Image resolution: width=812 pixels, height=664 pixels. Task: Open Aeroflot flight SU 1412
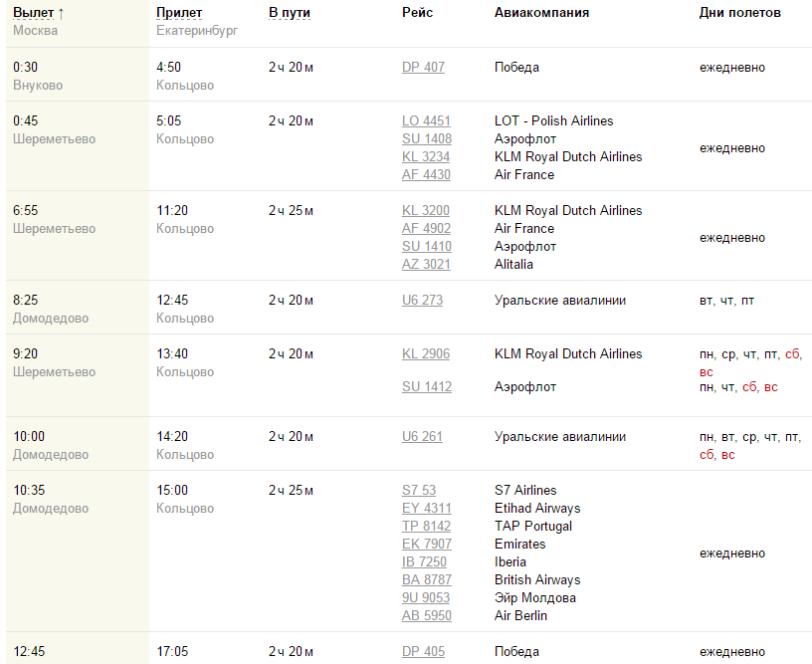tap(427, 387)
